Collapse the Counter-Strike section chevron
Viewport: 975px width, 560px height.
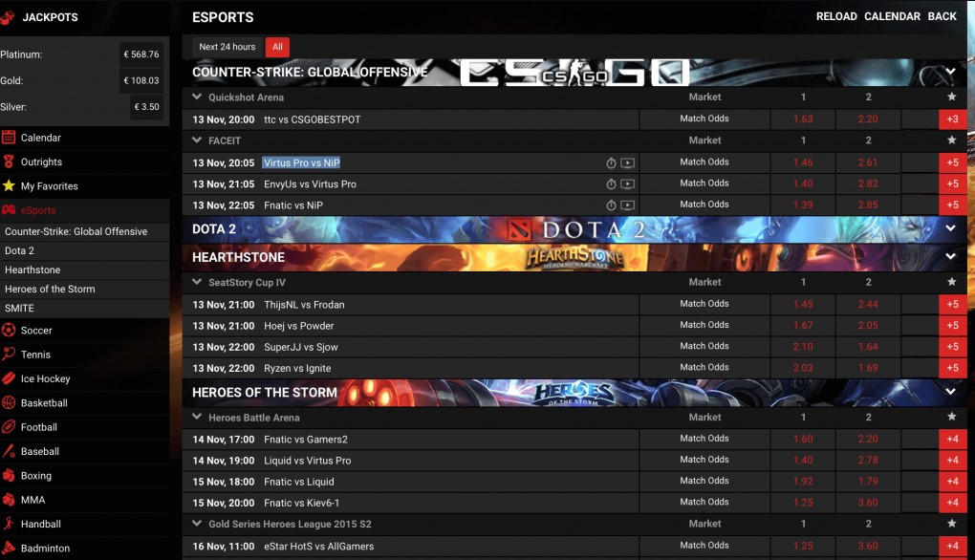tap(951, 72)
